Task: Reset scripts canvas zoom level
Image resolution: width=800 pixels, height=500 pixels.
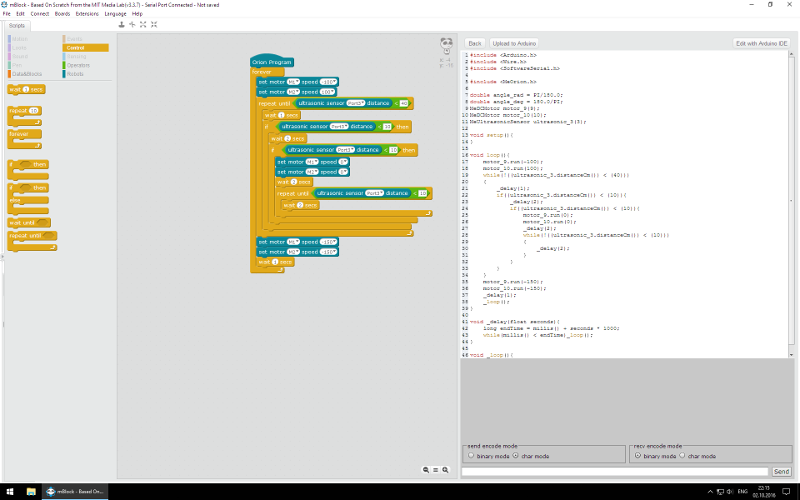Action: point(436,470)
